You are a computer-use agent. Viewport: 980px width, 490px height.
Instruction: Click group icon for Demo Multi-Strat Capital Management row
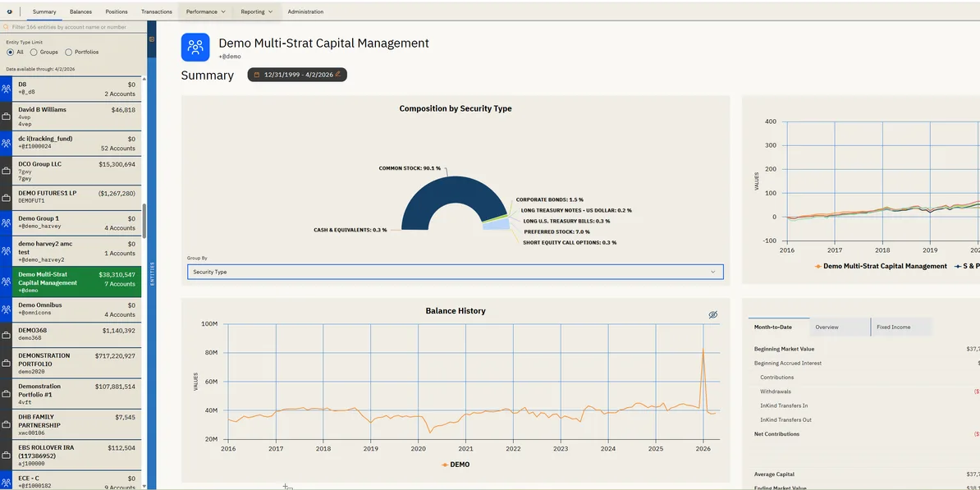click(x=7, y=282)
